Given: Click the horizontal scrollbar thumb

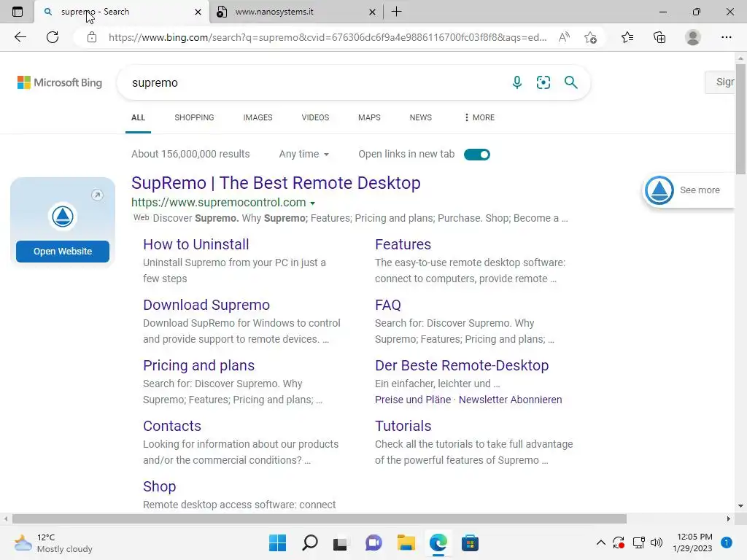Looking at the screenshot, I should click(x=320, y=518).
